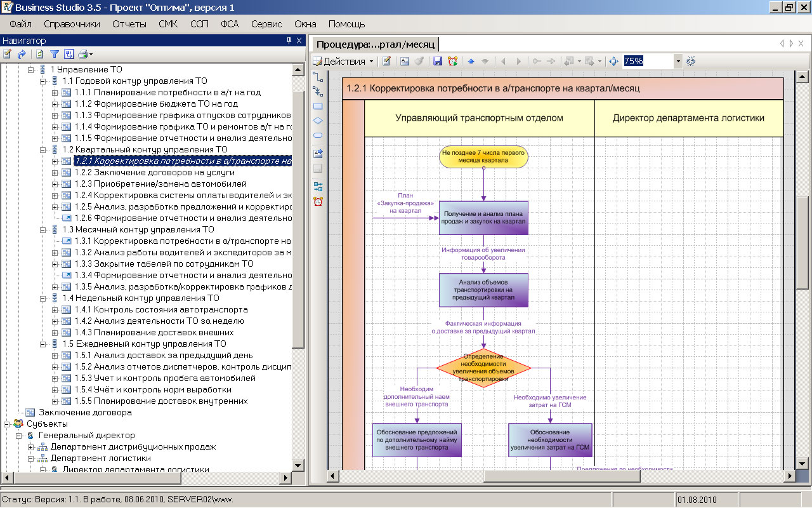This screenshot has height=508, width=812.
Task: Open the Отчеты menu
Action: 129,24
